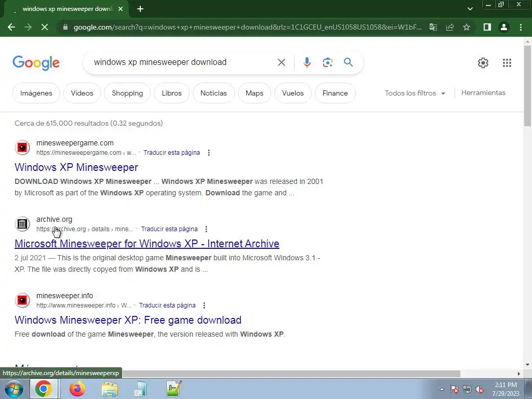This screenshot has width=532, height=399.
Task: Open the taskbar clock showing 2:11 PM
Action: coord(506,389)
